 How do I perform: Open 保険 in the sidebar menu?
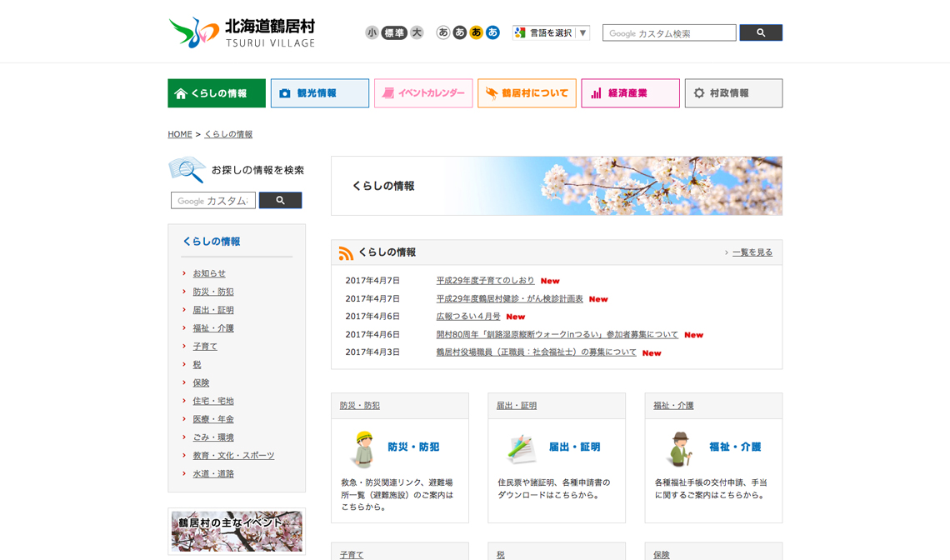201,383
